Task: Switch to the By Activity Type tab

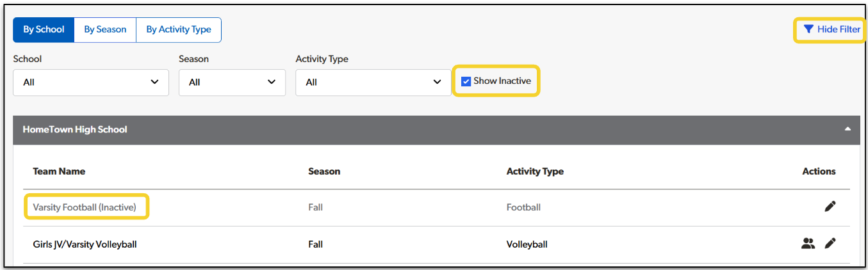Action: click(x=179, y=29)
